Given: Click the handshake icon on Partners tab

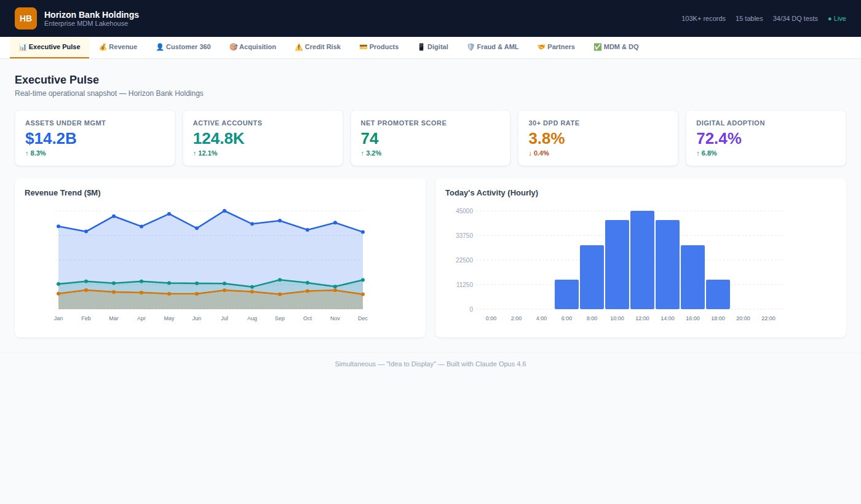Looking at the screenshot, I should click(541, 47).
